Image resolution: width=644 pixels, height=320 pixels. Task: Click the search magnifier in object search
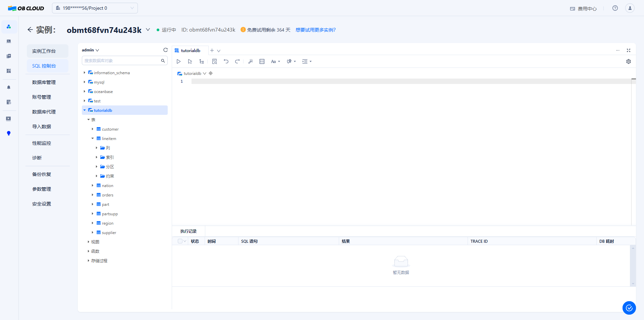click(163, 60)
